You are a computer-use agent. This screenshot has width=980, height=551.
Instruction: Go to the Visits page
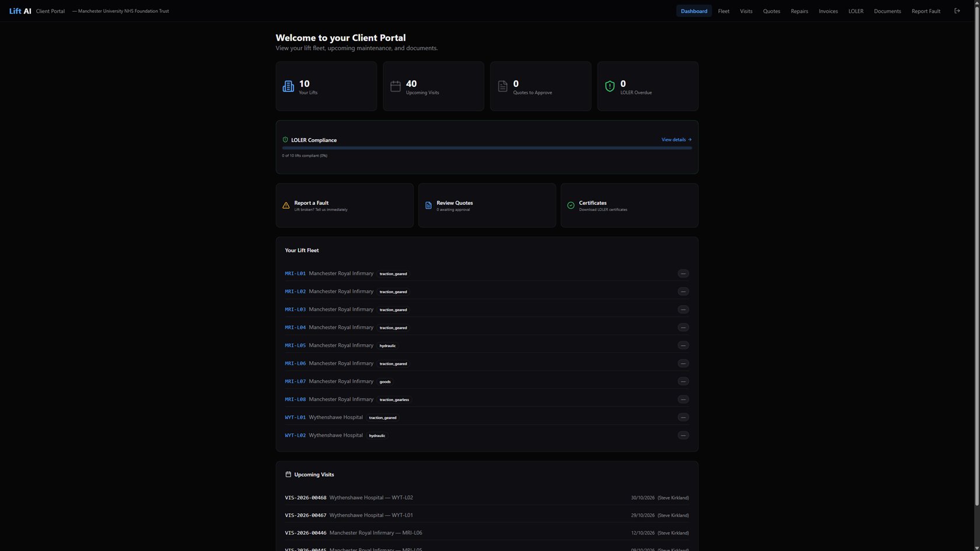[746, 11]
